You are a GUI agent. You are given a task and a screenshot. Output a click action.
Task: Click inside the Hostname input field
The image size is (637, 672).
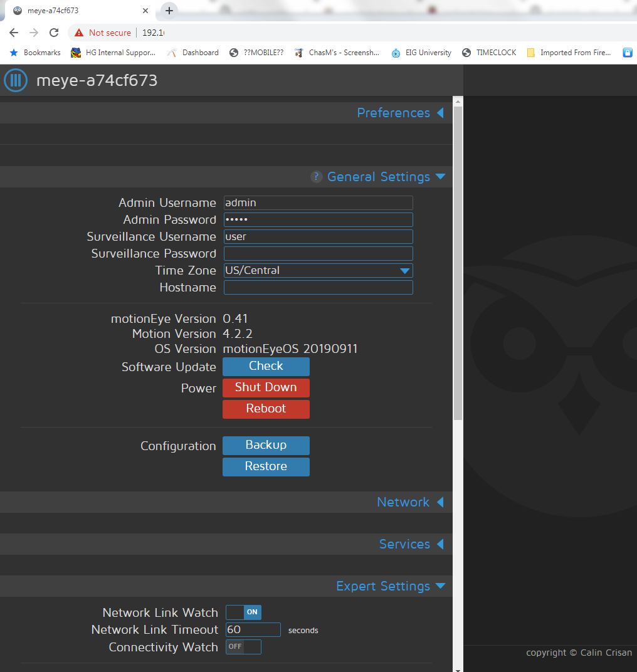point(318,287)
